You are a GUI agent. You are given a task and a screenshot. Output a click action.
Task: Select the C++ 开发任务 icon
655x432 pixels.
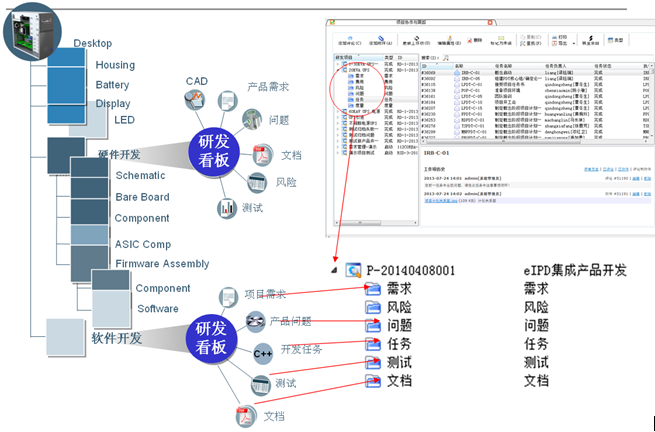(x=262, y=351)
